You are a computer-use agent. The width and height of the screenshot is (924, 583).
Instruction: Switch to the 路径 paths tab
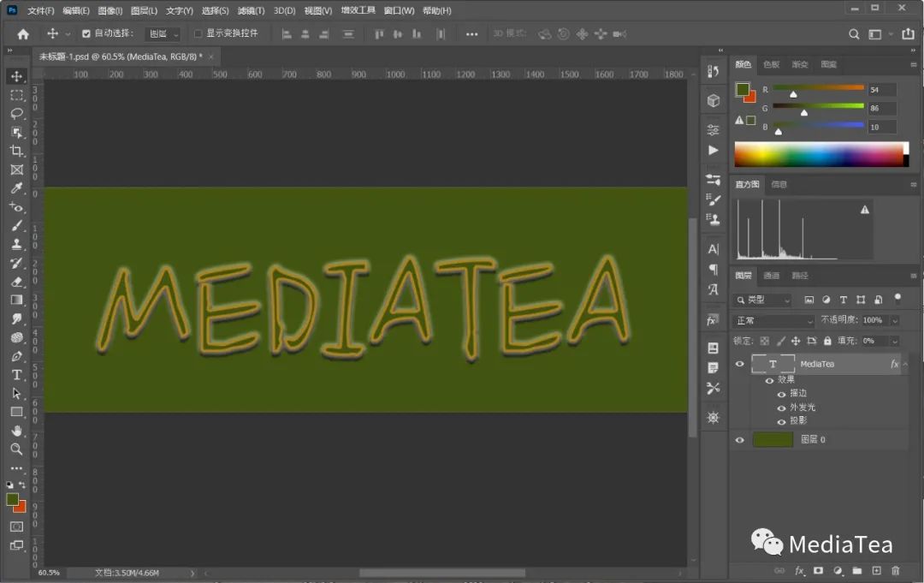[800, 276]
